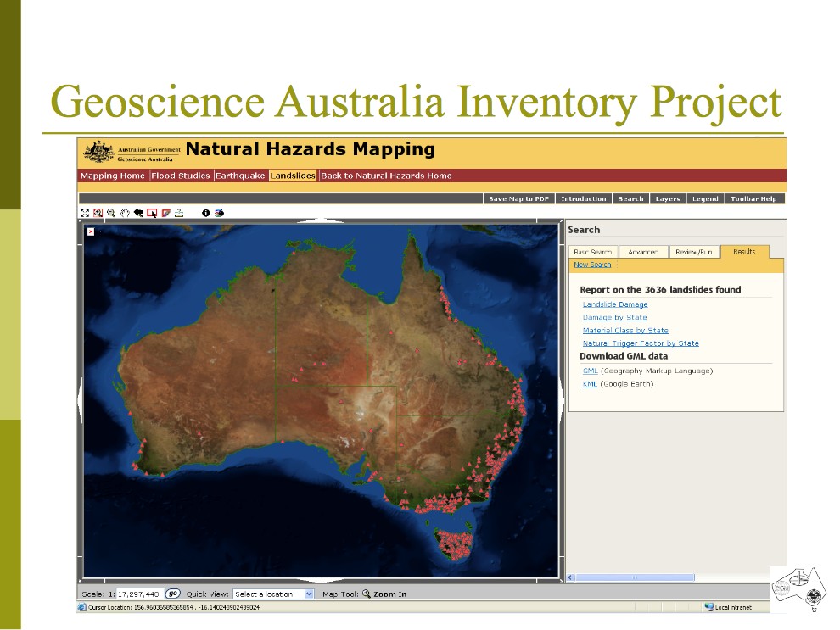Click Save Map to PDF button
This screenshot has width=840, height=630.
(x=519, y=198)
